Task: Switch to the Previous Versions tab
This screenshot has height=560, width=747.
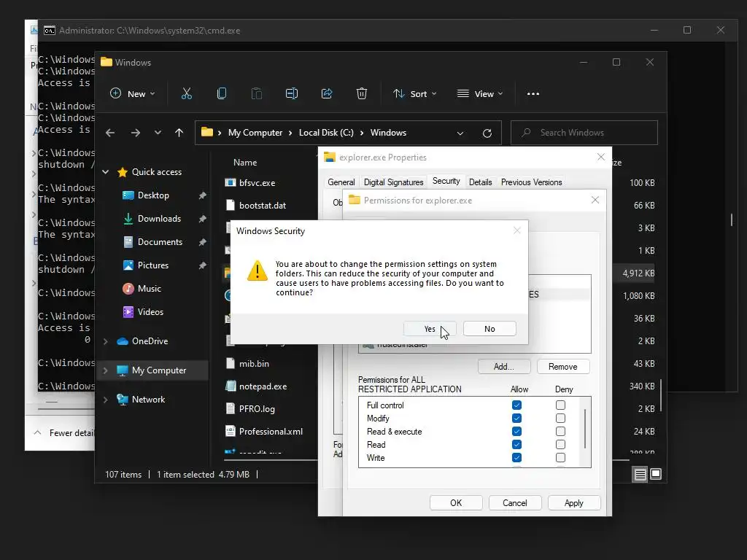Action: pos(532,182)
